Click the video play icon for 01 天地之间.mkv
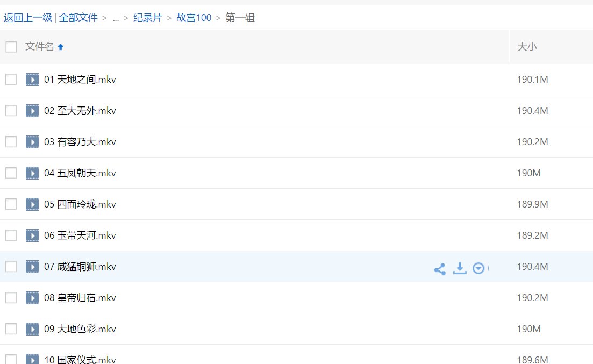 tap(32, 79)
